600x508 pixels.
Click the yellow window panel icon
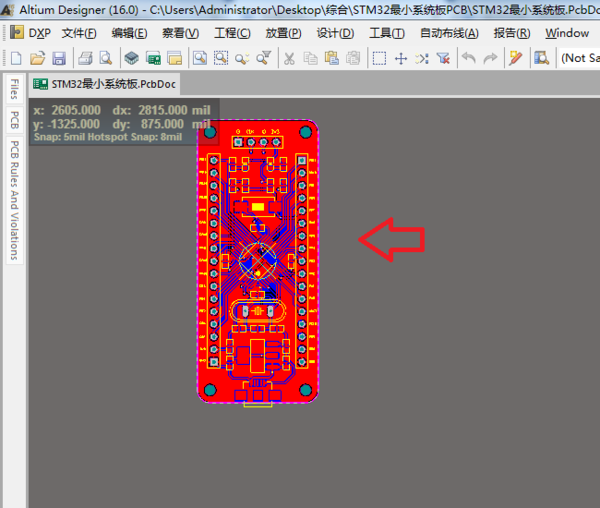(x=175, y=59)
